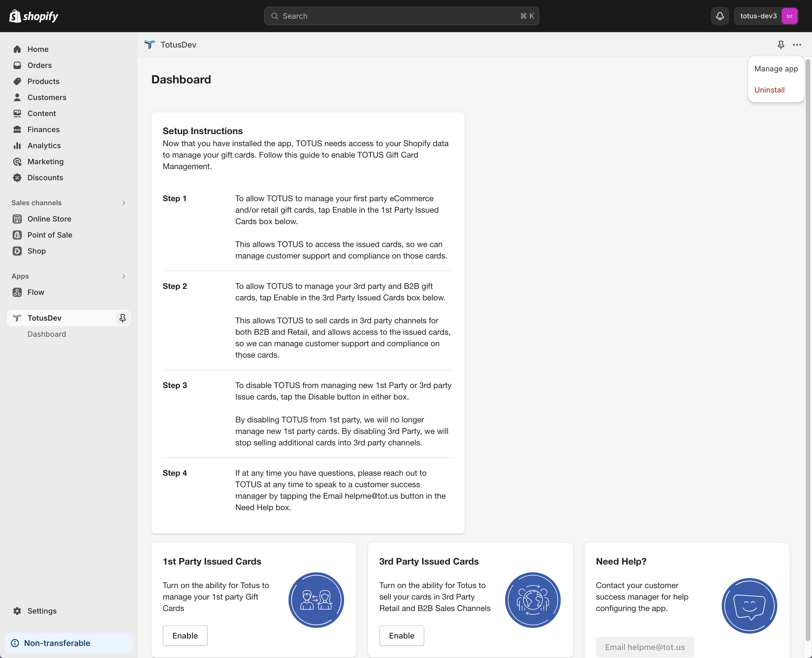Click the pin icon in app header
812x658 pixels.
click(780, 45)
